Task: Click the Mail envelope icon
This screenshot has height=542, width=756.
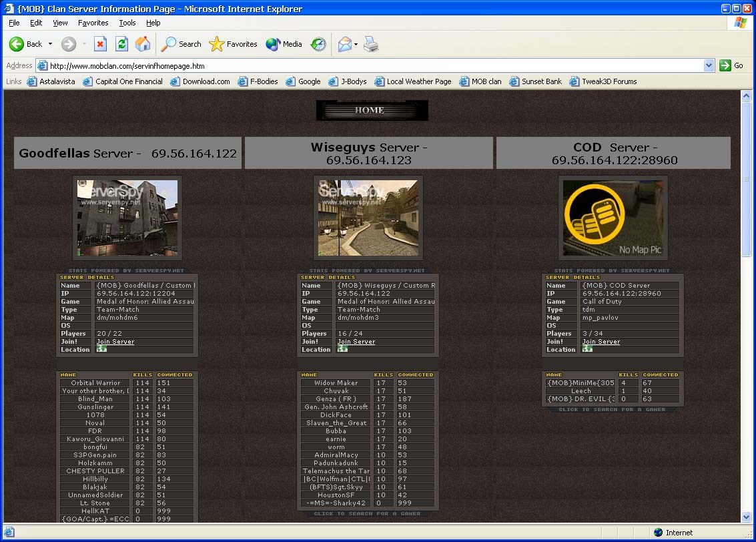Action: click(x=344, y=44)
